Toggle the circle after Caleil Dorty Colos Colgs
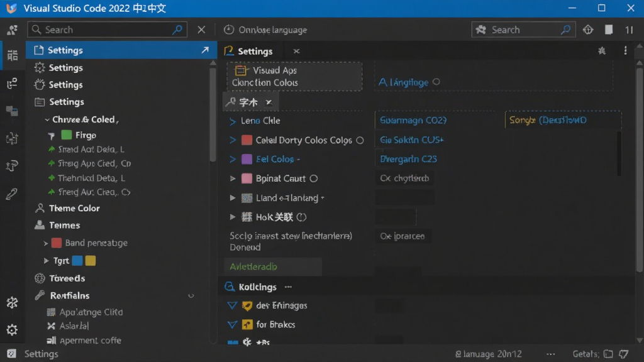Viewport: 644px width, 362px height. pyautogui.click(x=360, y=140)
